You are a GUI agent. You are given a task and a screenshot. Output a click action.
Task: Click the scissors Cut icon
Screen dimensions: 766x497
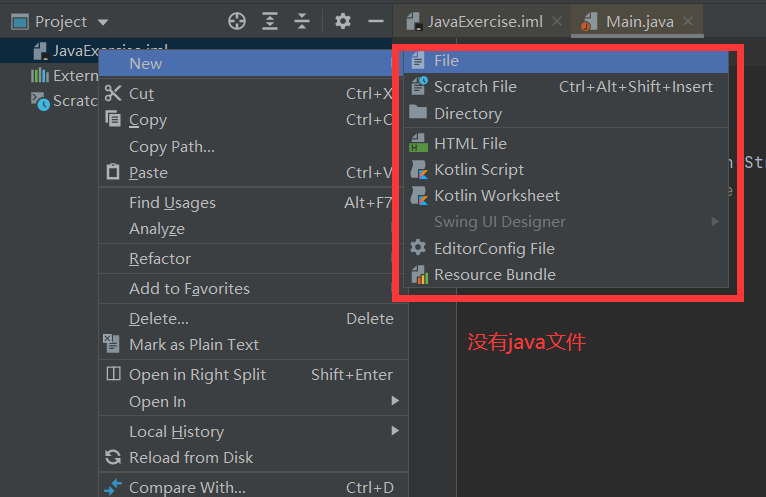point(113,93)
